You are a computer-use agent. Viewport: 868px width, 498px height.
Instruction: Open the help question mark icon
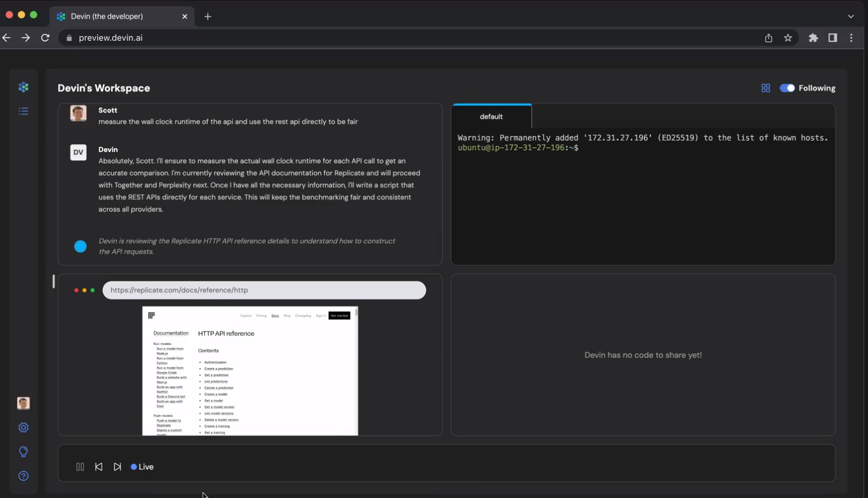coord(24,476)
